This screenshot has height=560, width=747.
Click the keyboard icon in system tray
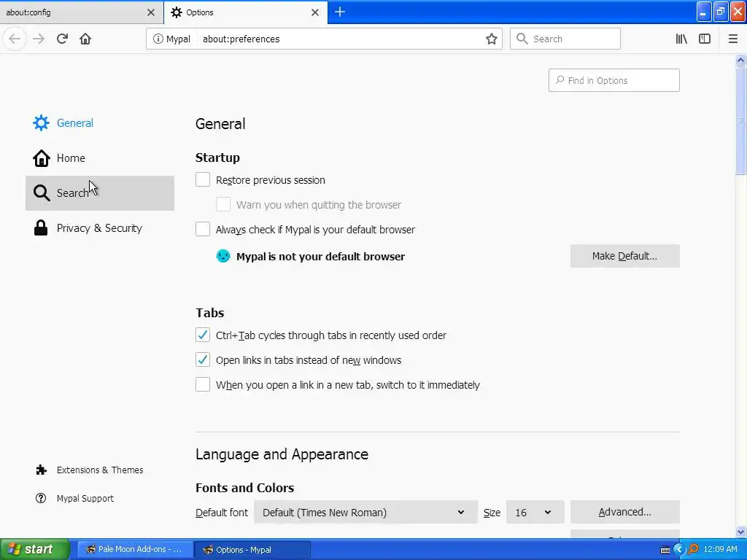[x=665, y=550]
